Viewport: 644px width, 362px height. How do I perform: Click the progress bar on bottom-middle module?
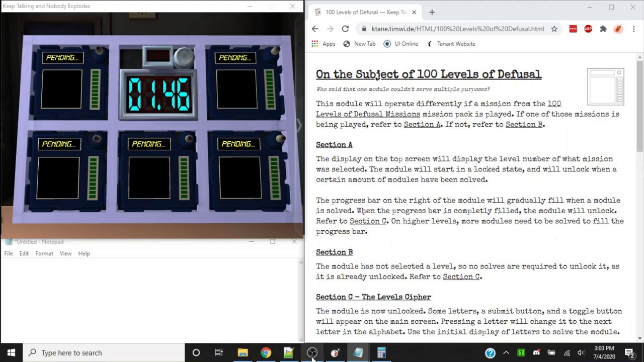[183, 177]
